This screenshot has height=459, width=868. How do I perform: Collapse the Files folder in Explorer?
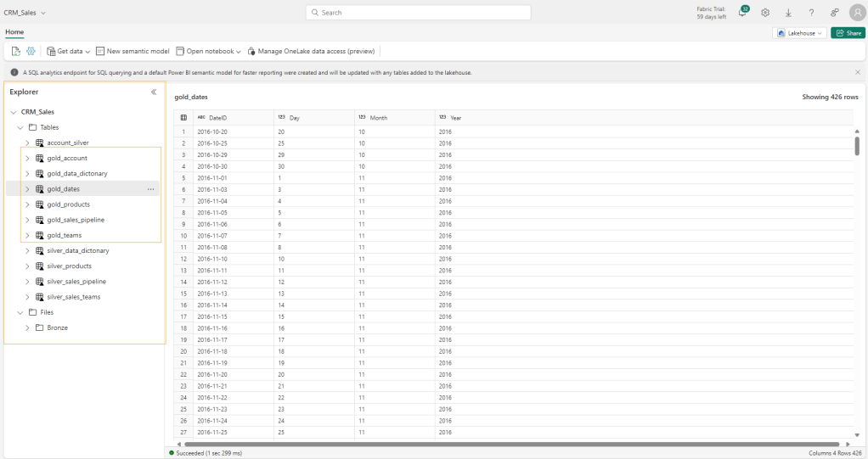click(20, 312)
